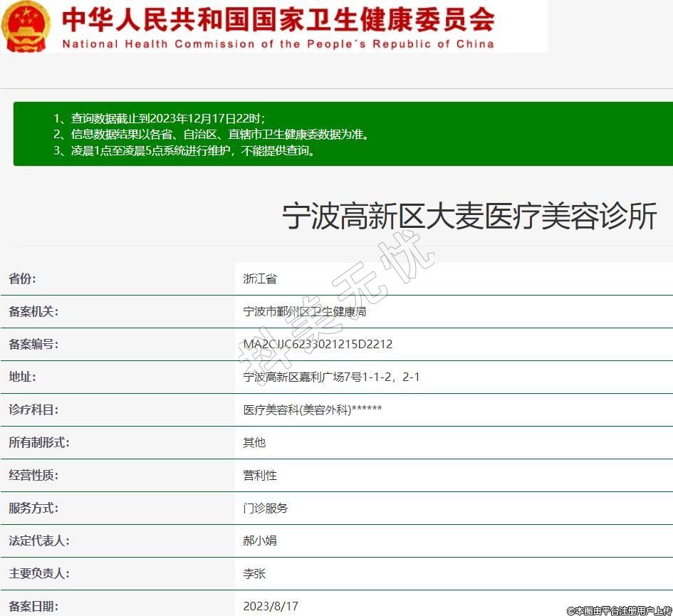Click the 法定代表人 name 郝小娟
This screenshot has width=673, height=616.
coord(260,541)
